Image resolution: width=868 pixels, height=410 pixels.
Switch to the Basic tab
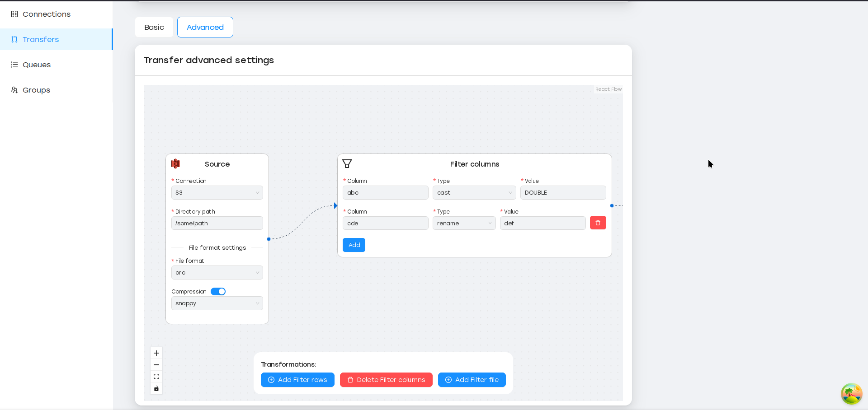pyautogui.click(x=154, y=27)
